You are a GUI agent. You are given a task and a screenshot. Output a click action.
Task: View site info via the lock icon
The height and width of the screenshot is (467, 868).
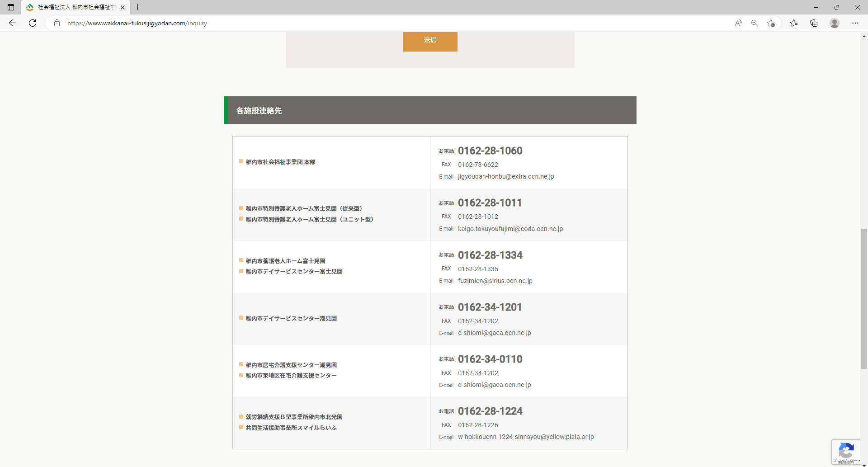tap(57, 23)
